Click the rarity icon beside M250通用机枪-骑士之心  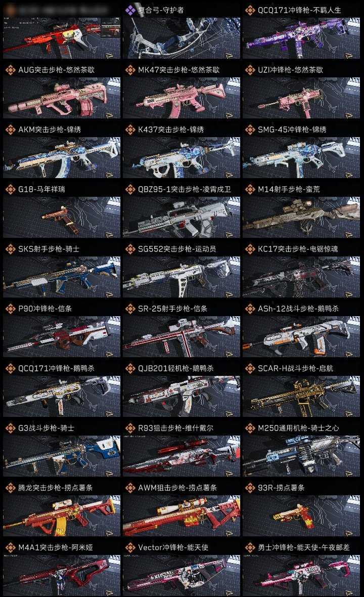(250, 428)
